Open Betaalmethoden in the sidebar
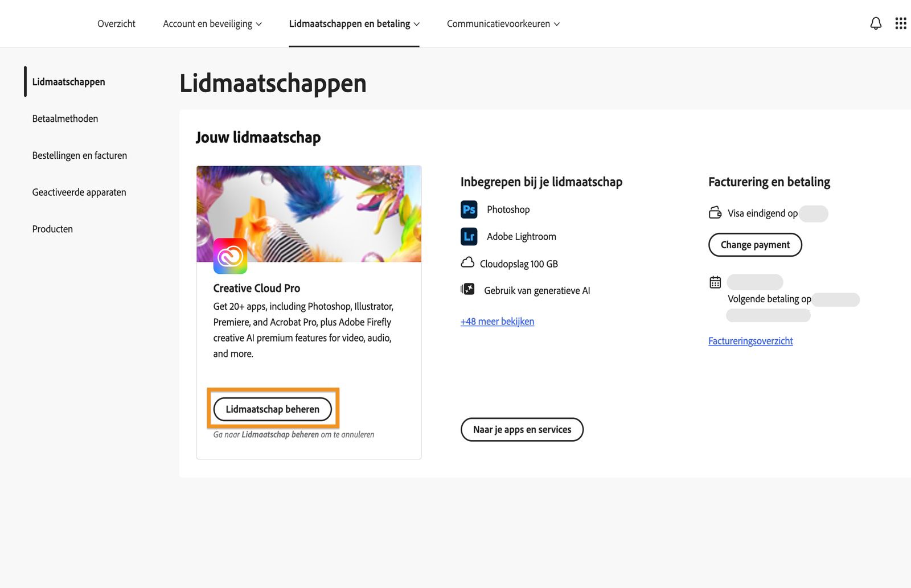911x588 pixels. coord(65,118)
